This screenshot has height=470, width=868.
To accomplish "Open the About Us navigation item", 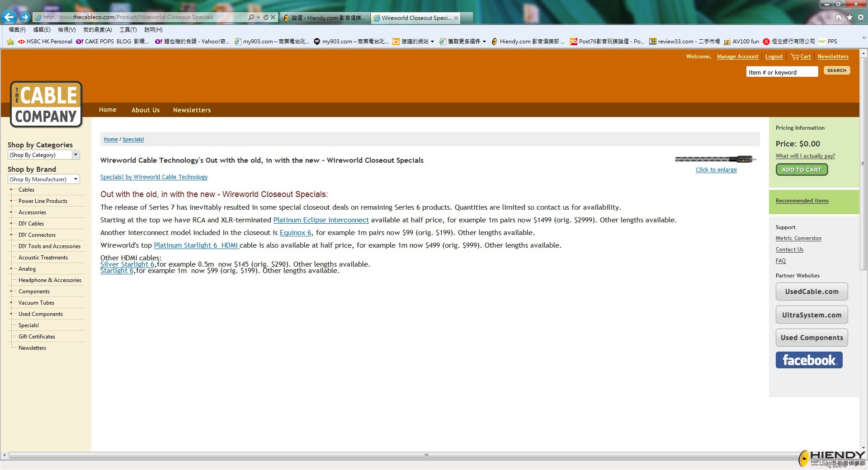I will tap(146, 110).
